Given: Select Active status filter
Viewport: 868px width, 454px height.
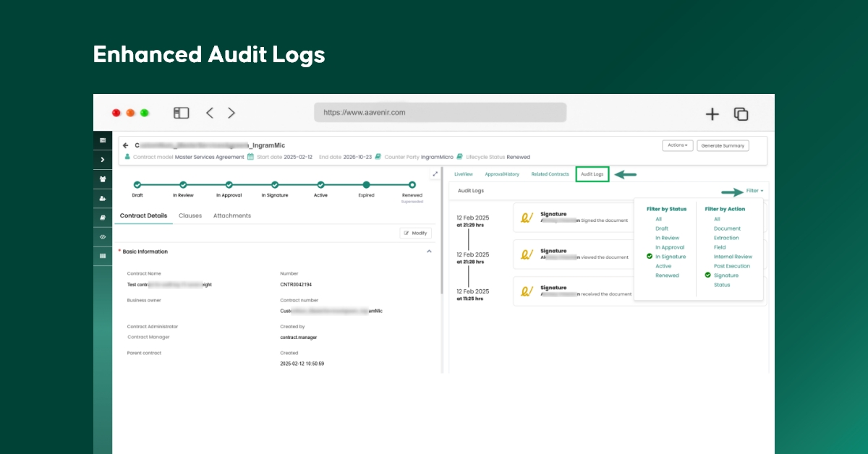Looking at the screenshot, I should pyautogui.click(x=663, y=266).
